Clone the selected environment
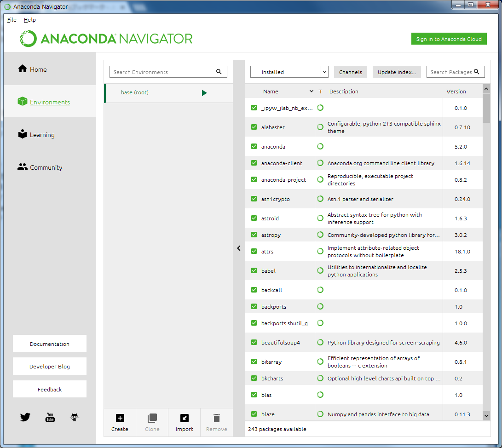The width and height of the screenshot is (502, 448). (x=152, y=422)
